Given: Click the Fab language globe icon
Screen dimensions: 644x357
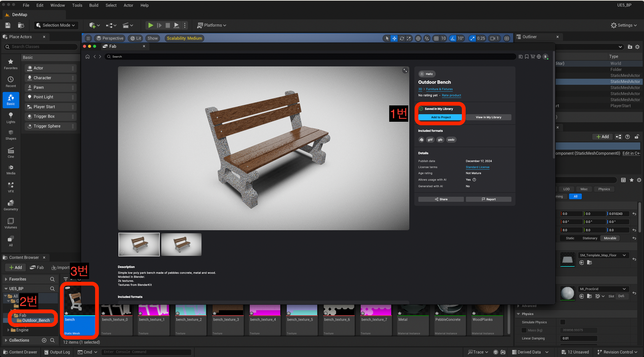Looking at the screenshot, I should pyautogui.click(x=539, y=57).
